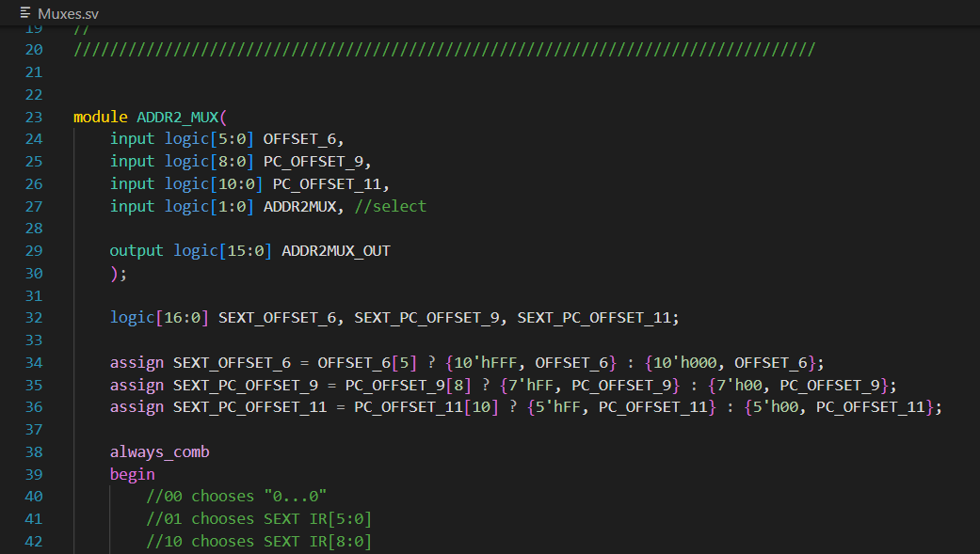Click PC_OFFSET_9 in the input declaration on line 25
Viewport: 980px width, 554px height.
(x=313, y=161)
